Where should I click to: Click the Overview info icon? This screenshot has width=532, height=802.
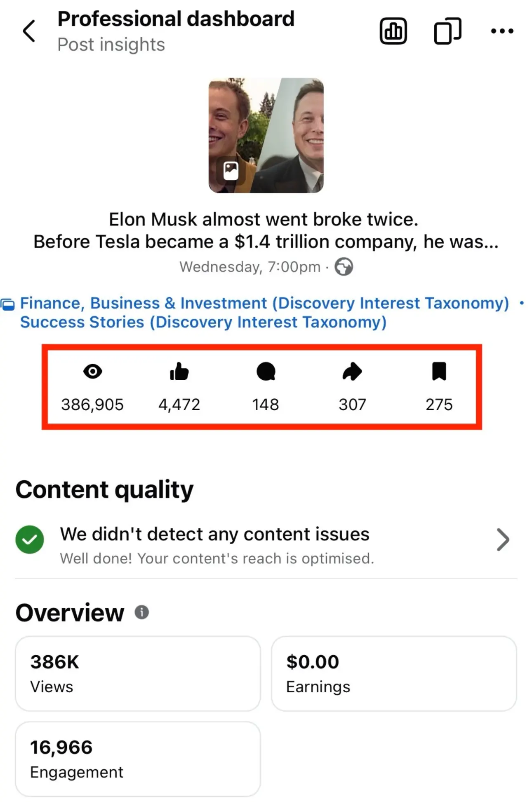tap(141, 612)
